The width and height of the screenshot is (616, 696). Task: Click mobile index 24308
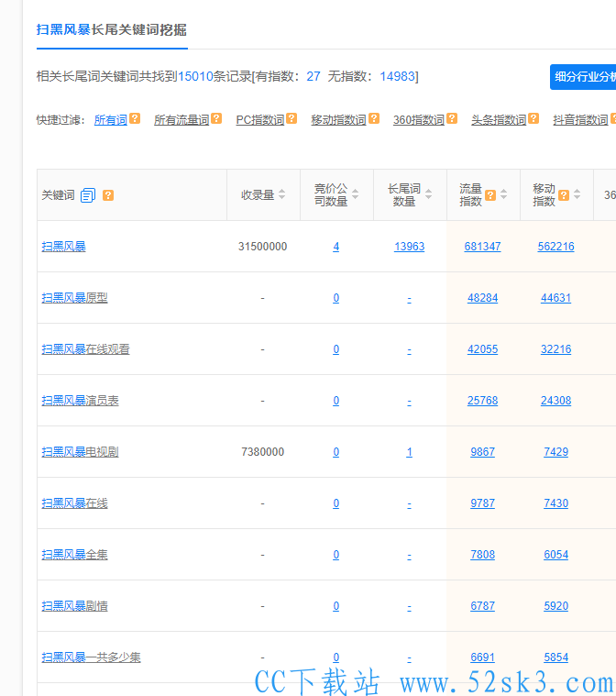556,401
